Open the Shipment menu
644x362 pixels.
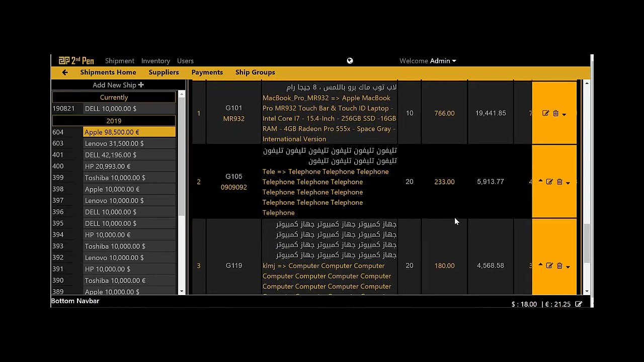[x=119, y=61]
